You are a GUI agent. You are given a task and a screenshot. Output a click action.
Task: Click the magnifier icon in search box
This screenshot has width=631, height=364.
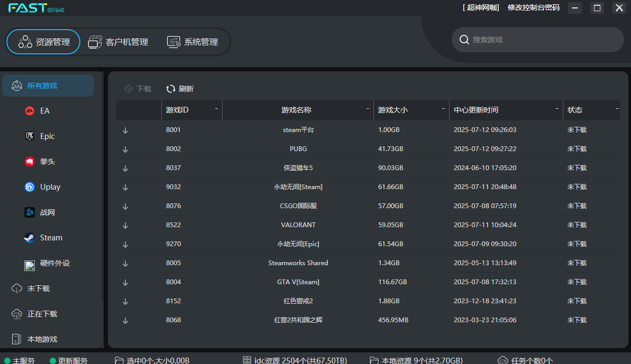(464, 40)
